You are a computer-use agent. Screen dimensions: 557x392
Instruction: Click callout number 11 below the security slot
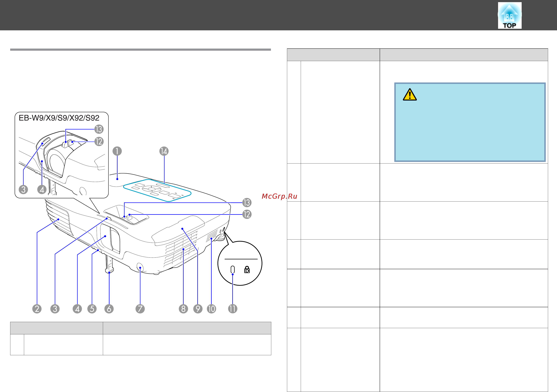(233, 309)
